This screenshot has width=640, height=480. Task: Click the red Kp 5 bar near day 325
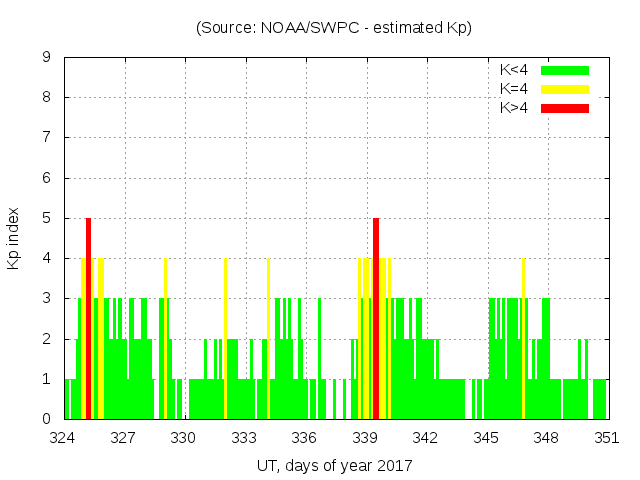88,318
